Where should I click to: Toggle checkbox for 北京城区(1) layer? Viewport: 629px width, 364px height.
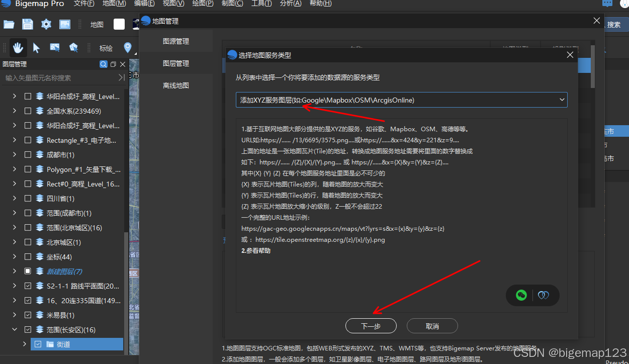coord(28,242)
